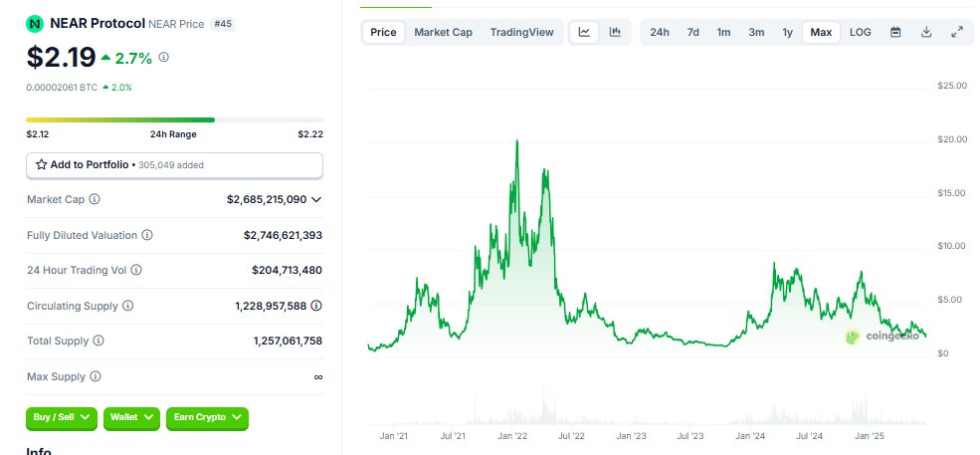Open the Market Cap info tooltip icon

[x=95, y=199]
